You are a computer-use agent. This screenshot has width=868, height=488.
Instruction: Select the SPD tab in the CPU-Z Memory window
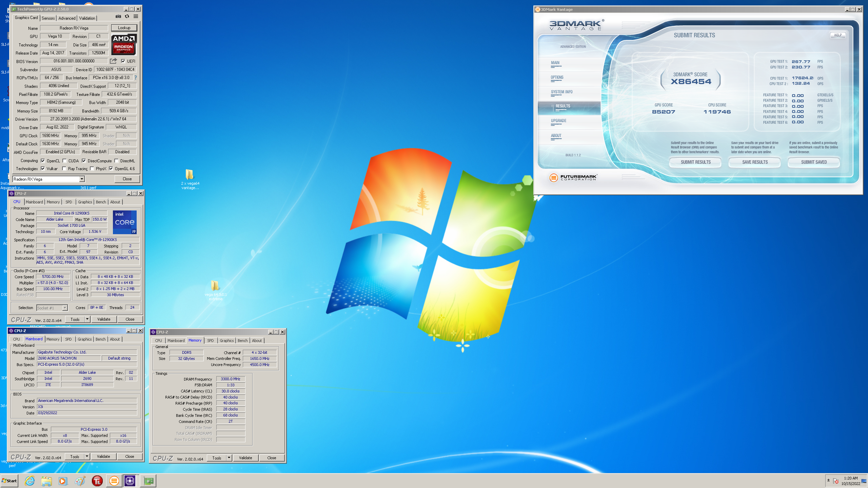point(211,341)
